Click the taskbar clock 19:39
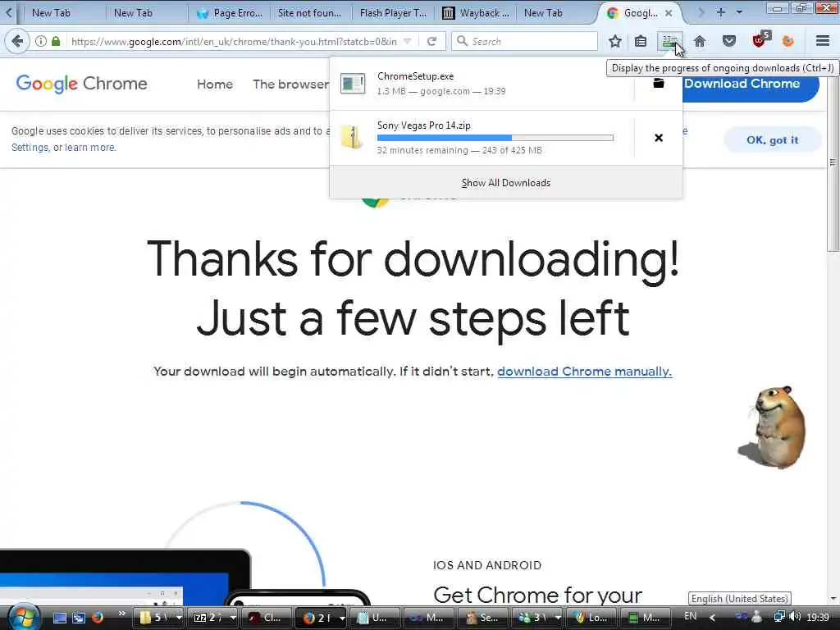The height and width of the screenshot is (630, 840). [x=818, y=618]
